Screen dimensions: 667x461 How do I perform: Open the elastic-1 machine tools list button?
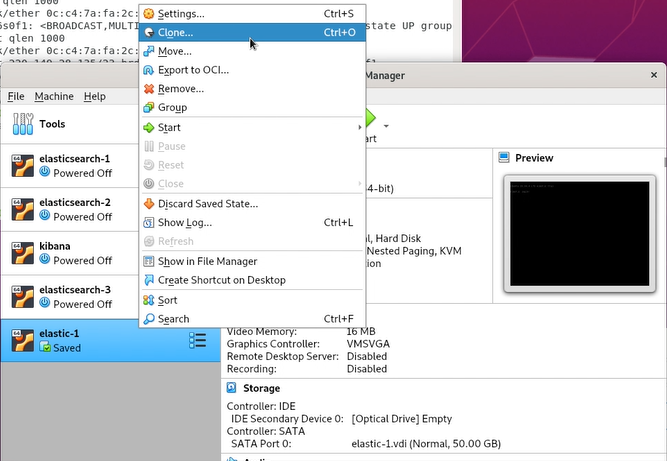pyautogui.click(x=198, y=341)
